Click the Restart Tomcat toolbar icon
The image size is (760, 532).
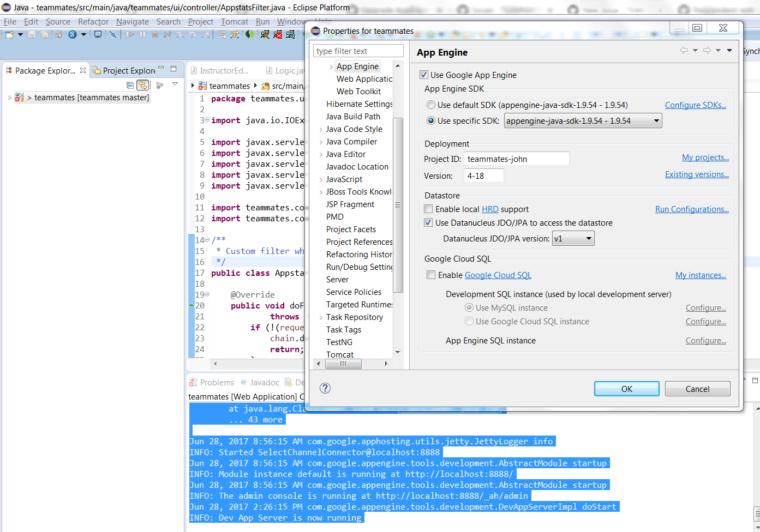pos(290,34)
